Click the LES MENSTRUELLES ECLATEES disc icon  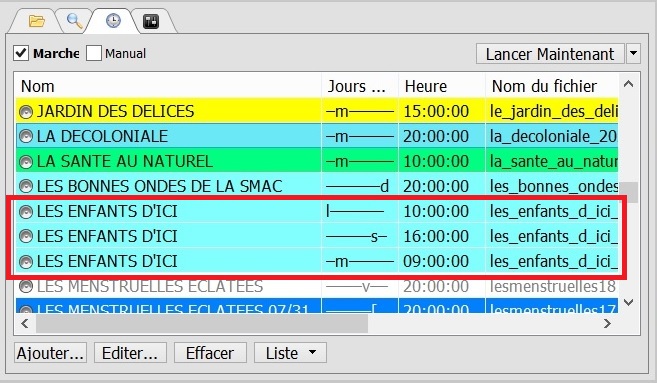pyautogui.click(x=26, y=287)
